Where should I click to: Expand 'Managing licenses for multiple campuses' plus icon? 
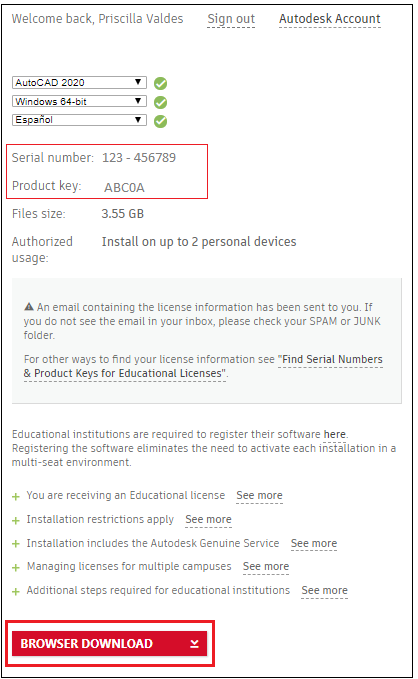(x=16, y=568)
